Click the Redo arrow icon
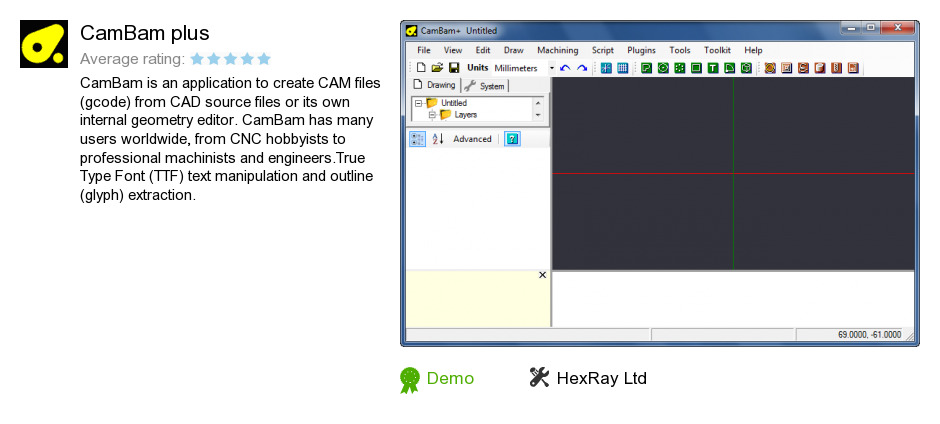This screenshot has width=940, height=424. pos(582,68)
